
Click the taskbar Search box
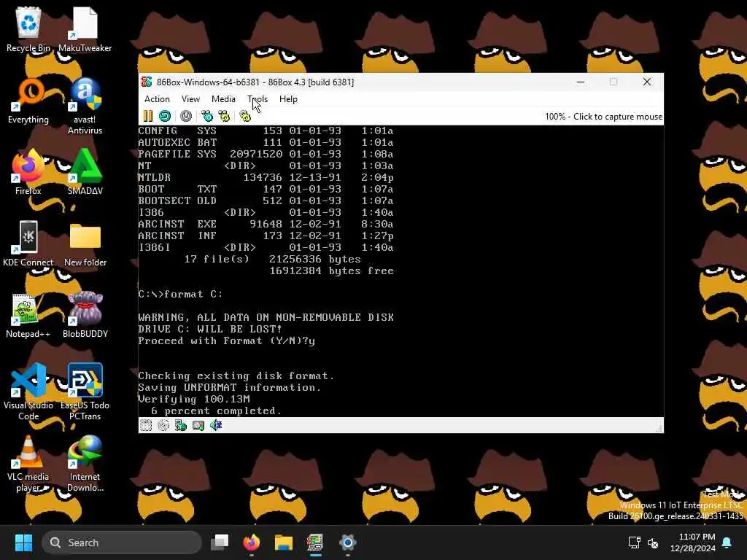122,542
